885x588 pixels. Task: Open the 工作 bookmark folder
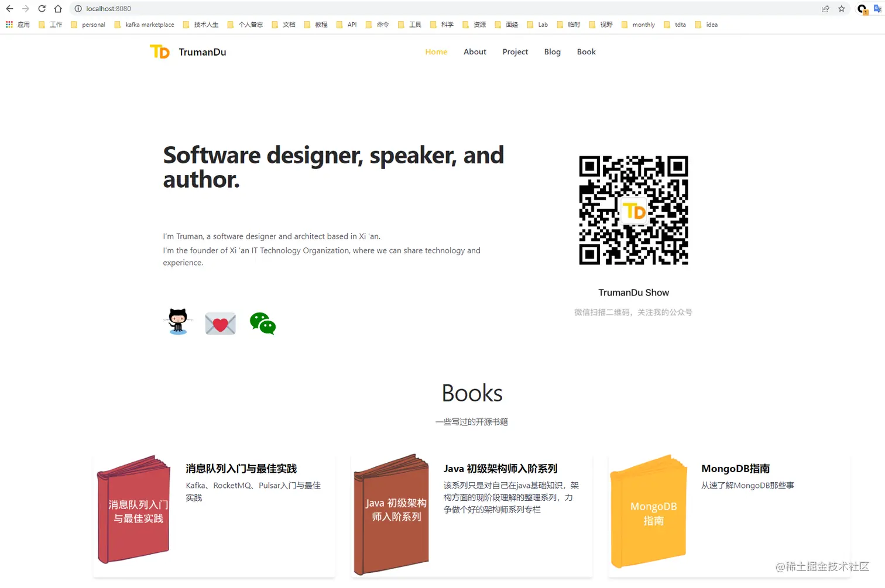pos(50,25)
